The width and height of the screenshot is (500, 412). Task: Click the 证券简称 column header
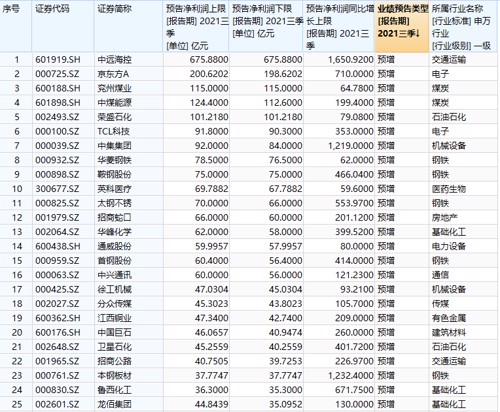tap(128, 26)
